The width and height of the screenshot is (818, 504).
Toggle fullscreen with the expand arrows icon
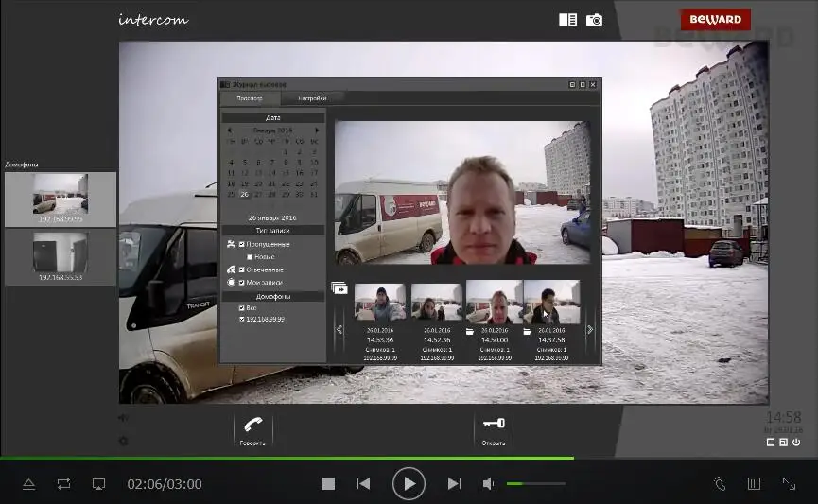click(x=789, y=483)
